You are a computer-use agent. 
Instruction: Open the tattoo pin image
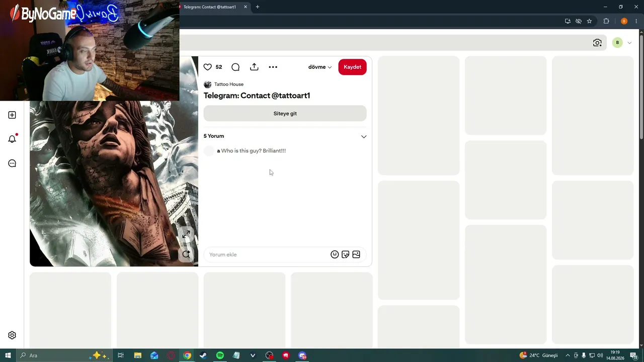114,184
